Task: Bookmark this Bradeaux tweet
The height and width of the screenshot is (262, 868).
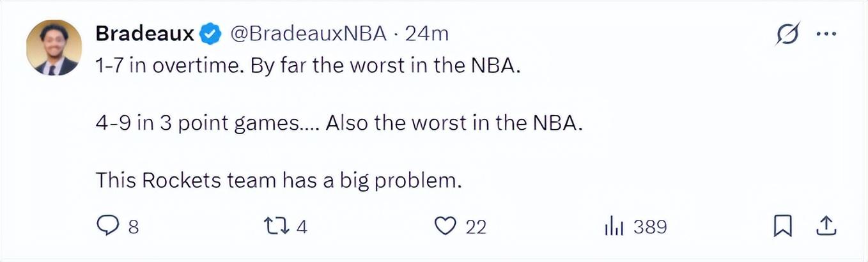Action: [782, 226]
